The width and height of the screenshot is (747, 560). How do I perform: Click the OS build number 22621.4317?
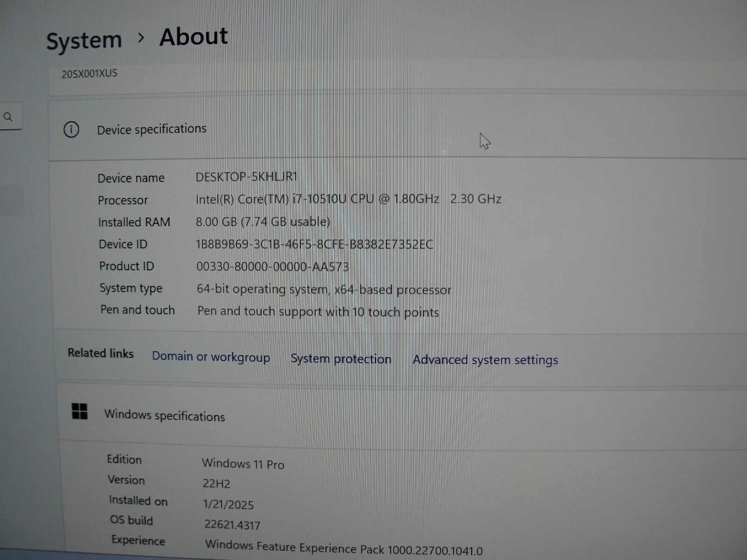click(232, 525)
